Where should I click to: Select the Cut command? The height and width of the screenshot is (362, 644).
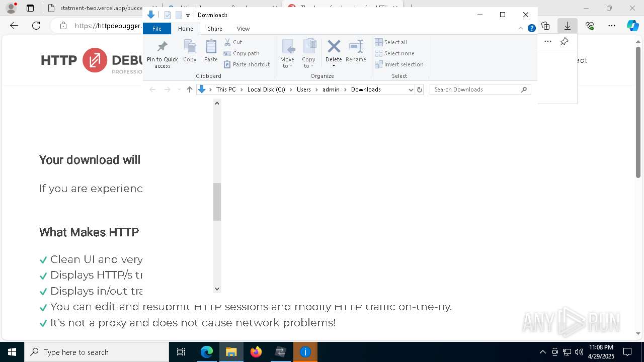pos(233,42)
